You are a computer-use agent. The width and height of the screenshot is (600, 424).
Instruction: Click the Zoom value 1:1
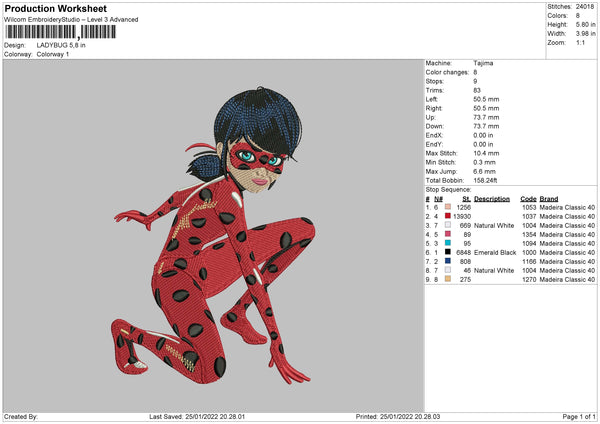tap(580, 42)
